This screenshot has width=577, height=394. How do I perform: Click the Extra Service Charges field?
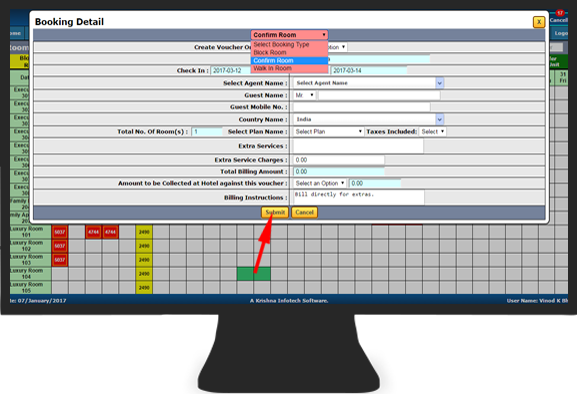coord(339,160)
